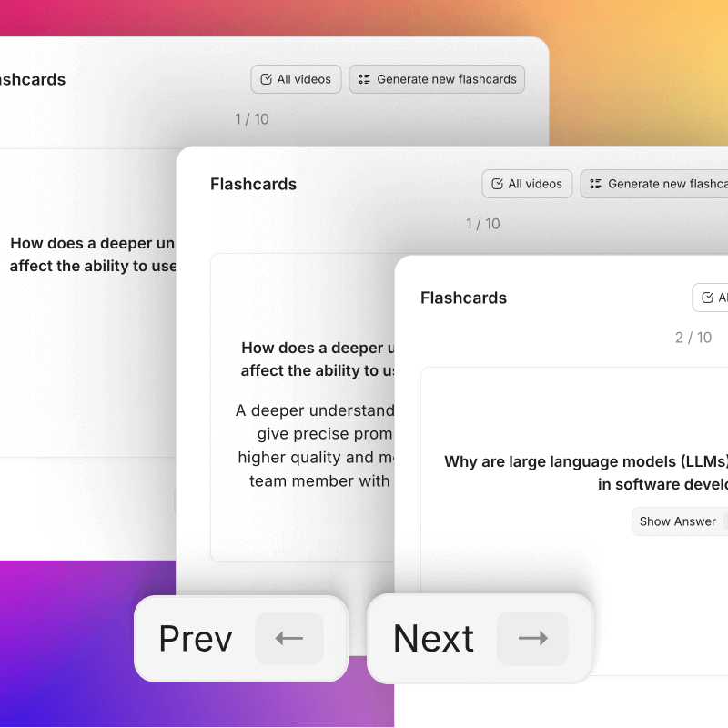
Task: Toggle All videos on the front flashcard panel
Action: click(714, 298)
